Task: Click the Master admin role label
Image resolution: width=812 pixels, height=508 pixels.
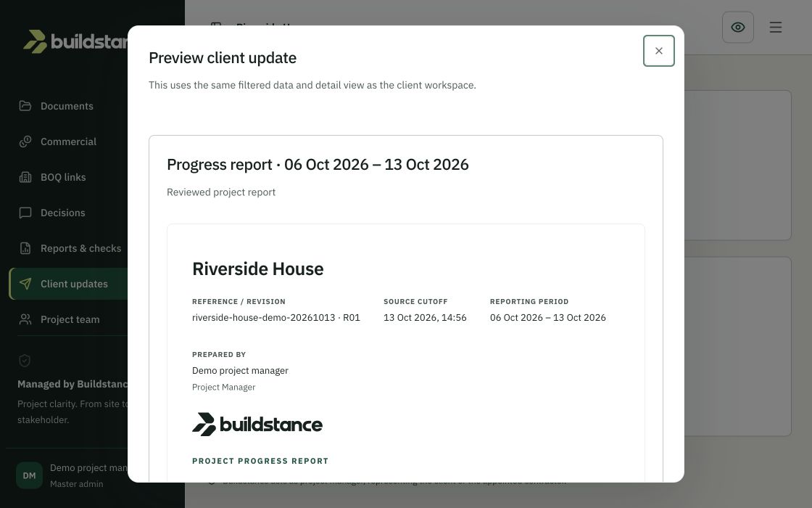Action: 77,483
